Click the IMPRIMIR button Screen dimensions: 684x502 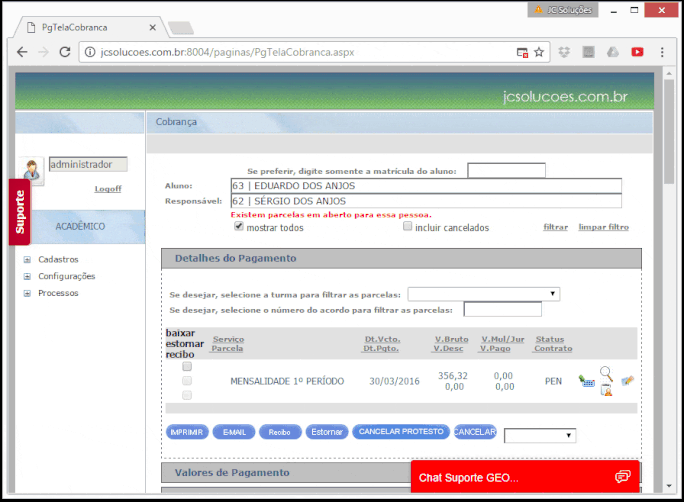(x=187, y=432)
